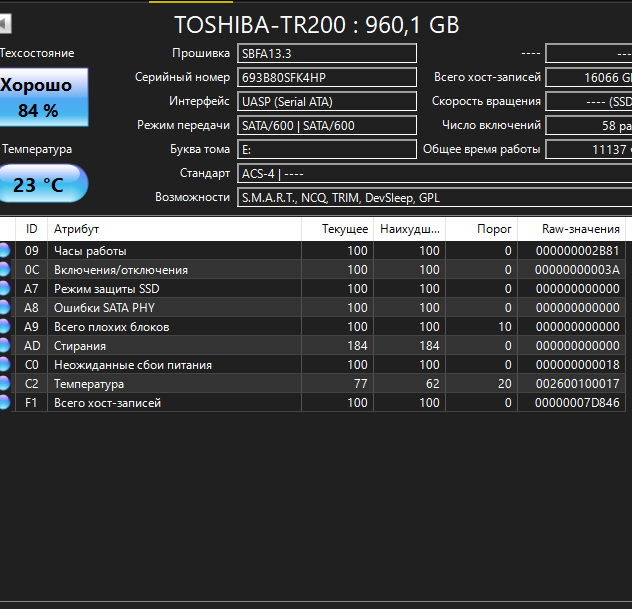Click the Техсостояние label
The image size is (632, 609).
tap(37, 53)
